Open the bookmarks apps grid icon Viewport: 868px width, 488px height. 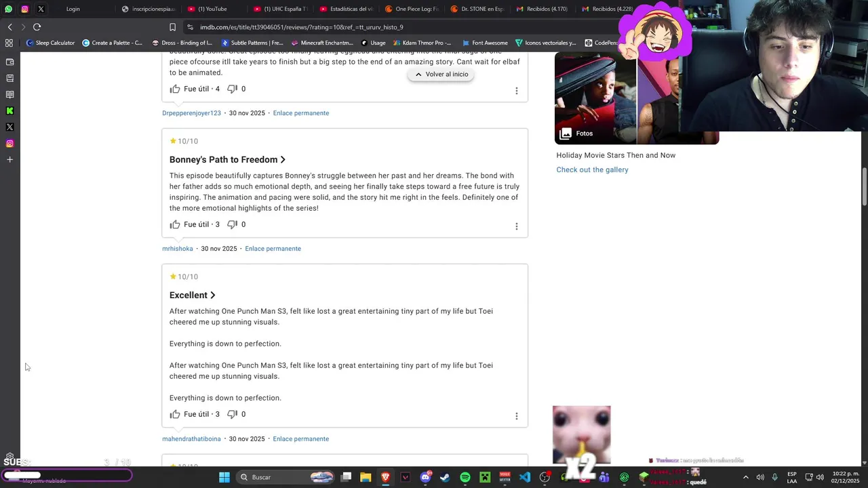[9, 43]
